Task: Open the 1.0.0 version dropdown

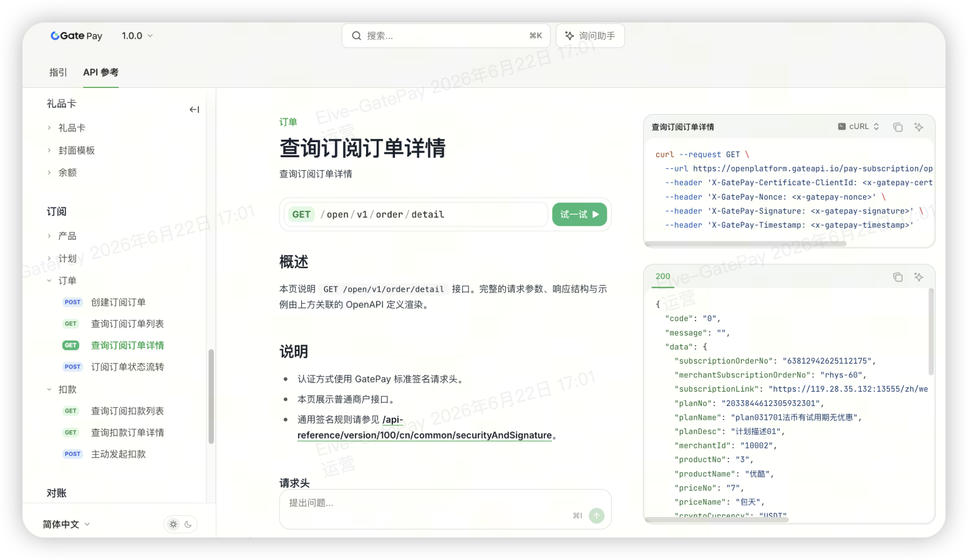Action: click(137, 36)
